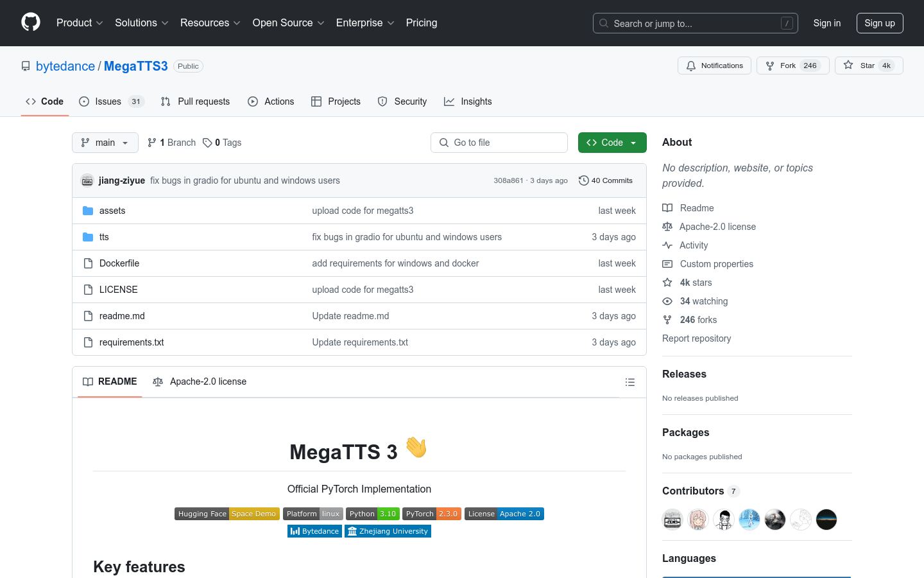The image size is (924, 578).
Task: Expand the Resources menu
Action: (x=210, y=22)
